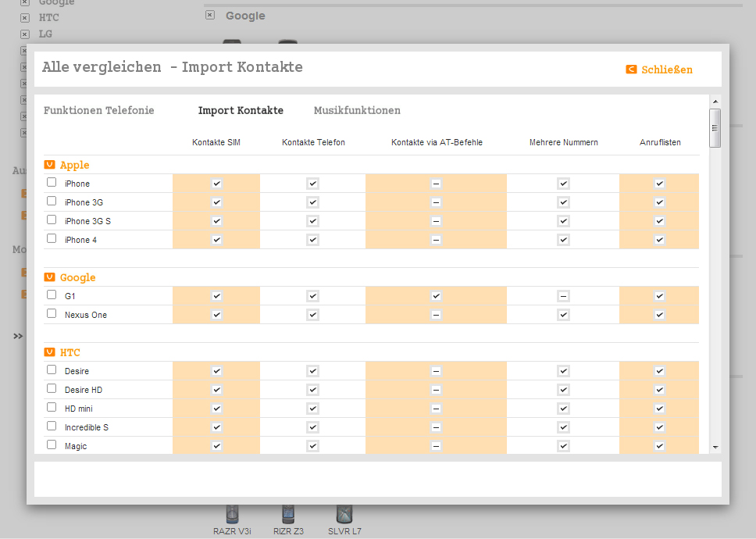756x539 pixels.
Task: Click the scrollbar down arrow
Action: click(x=715, y=447)
